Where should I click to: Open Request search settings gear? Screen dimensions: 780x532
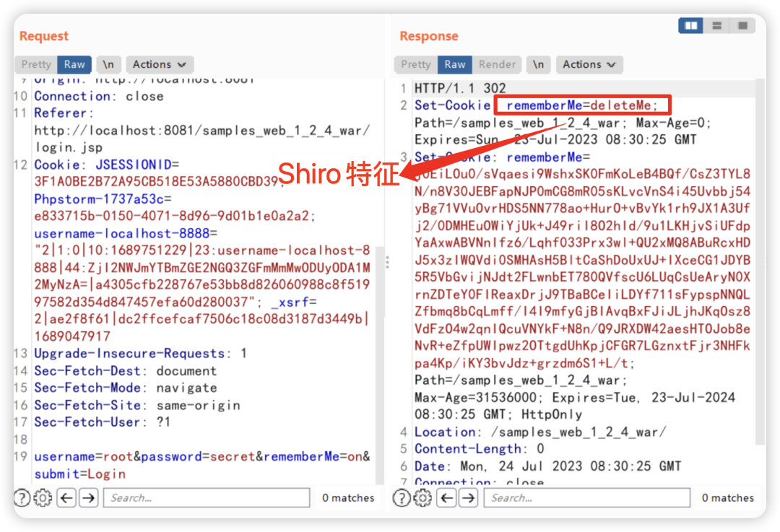(43, 497)
